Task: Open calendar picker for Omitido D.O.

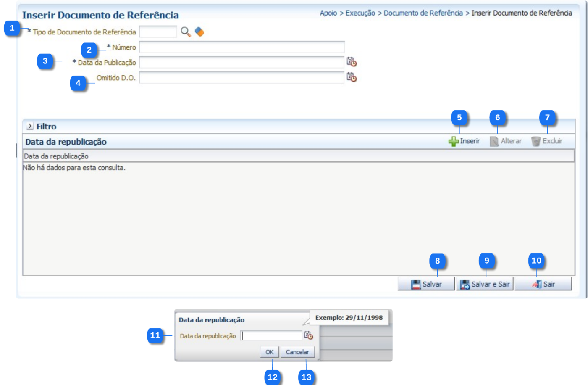Action: click(x=351, y=77)
